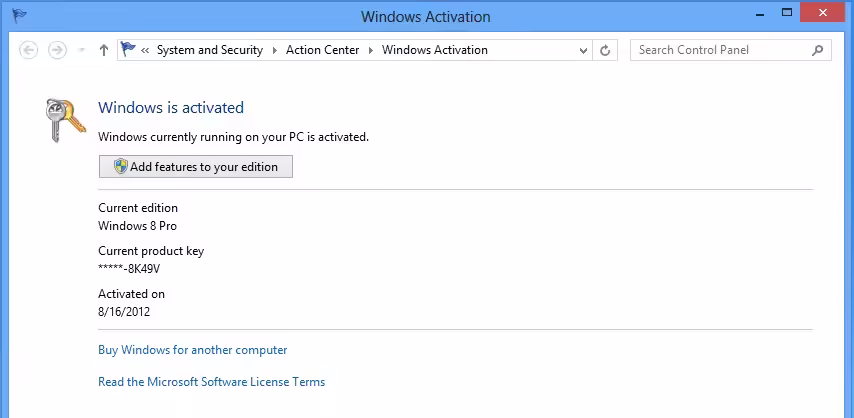Click the Back navigation arrow
This screenshot has height=418, width=854.
tap(28, 50)
